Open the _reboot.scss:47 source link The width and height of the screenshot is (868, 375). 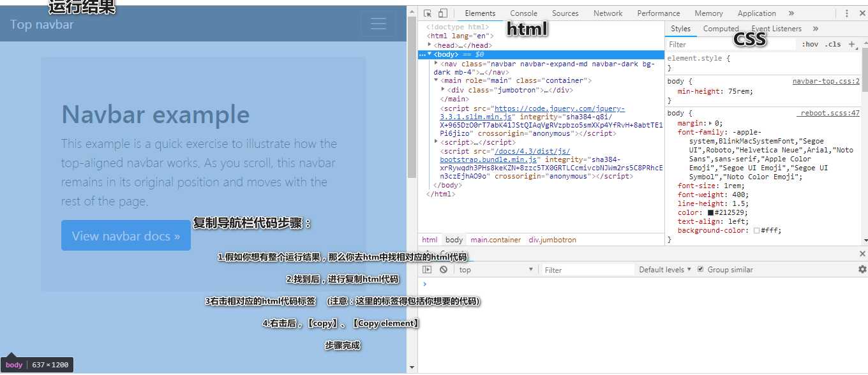(x=828, y=114)
